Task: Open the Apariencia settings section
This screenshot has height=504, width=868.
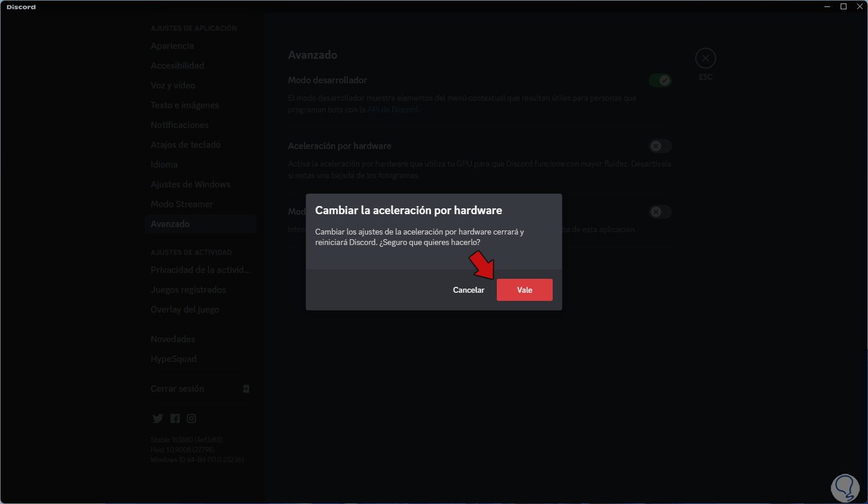Action: [x=201, y=46]
